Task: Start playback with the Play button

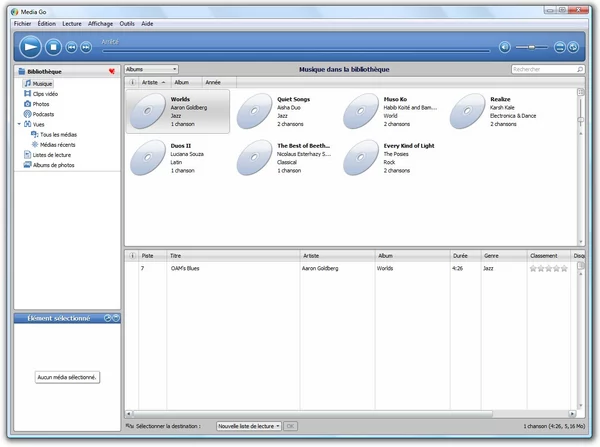Action: coord(30,47)
